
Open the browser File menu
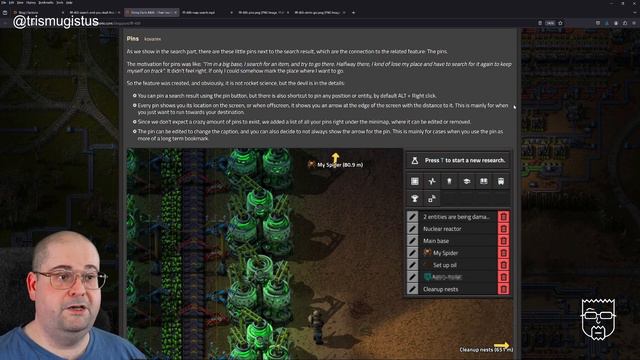[4, 2]
